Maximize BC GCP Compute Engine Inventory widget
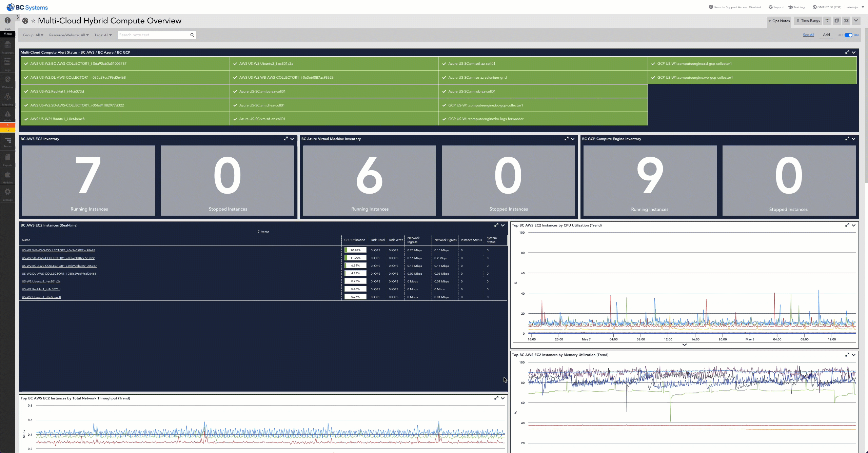The height and width of the screenshot is (453, 868). (x=847, y=139)
